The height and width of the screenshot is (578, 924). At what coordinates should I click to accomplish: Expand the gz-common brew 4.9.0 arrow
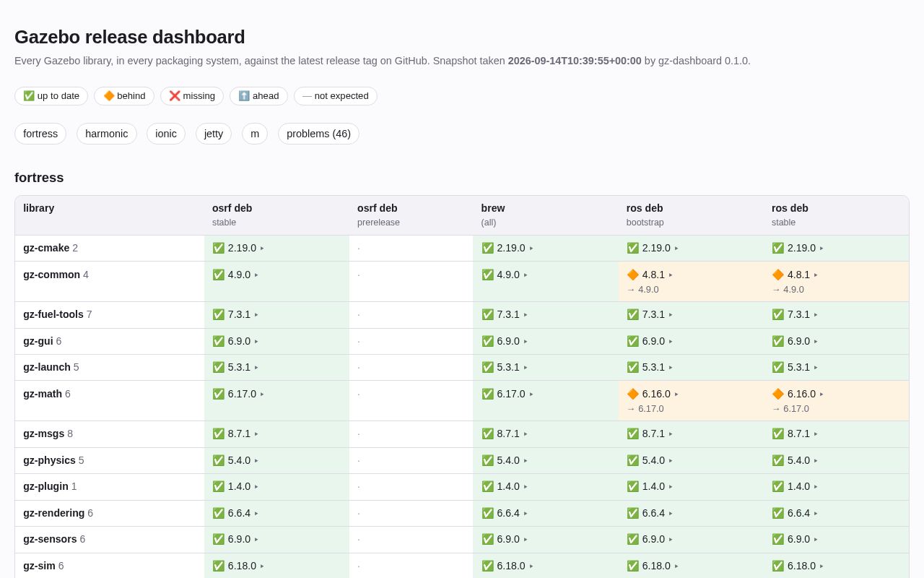coord(526,275)
